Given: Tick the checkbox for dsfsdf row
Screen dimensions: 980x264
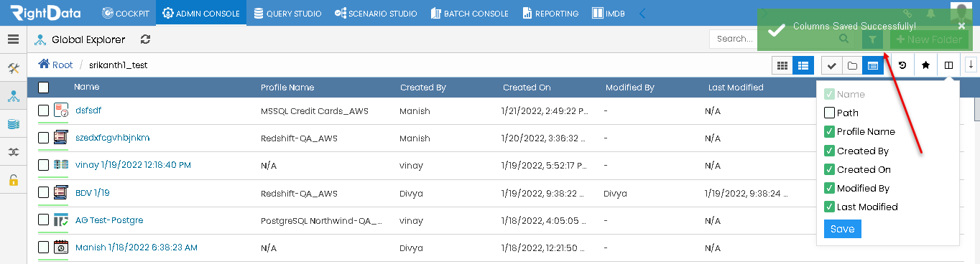Looking at the screenshot, I should [44, 110].
